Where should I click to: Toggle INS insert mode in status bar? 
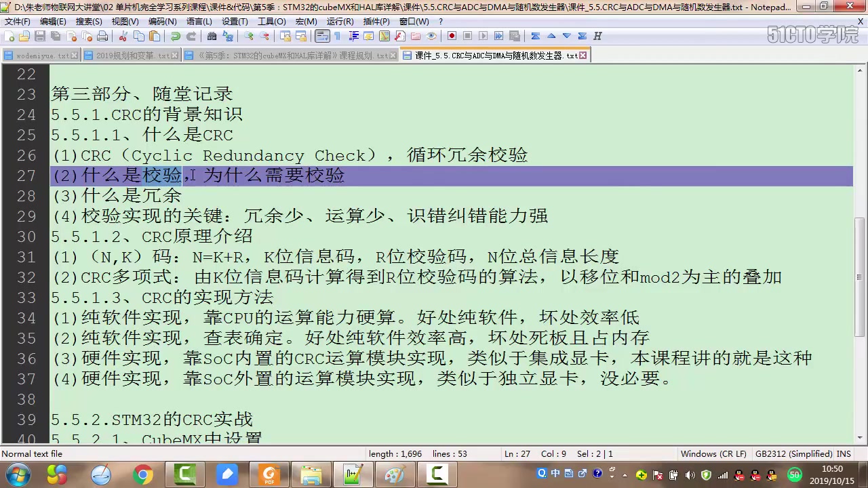click(x=844, y=454)
